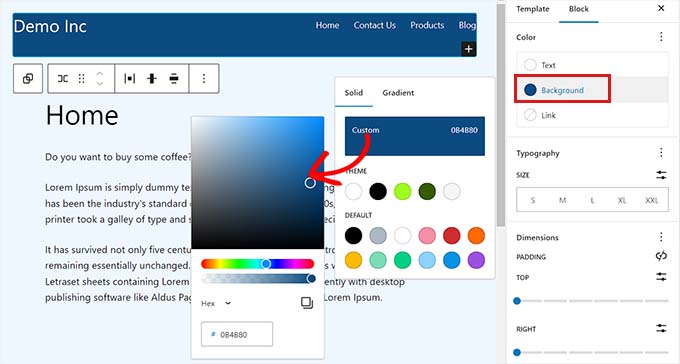Unlink padding sides icon

pyautogui.click(x=661, y=256)
